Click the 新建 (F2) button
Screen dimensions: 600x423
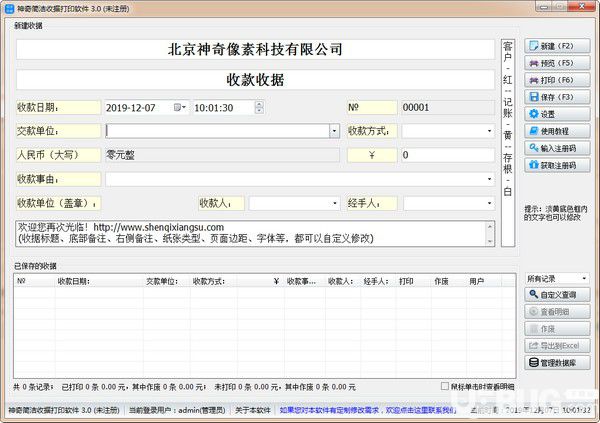(557, 46)
